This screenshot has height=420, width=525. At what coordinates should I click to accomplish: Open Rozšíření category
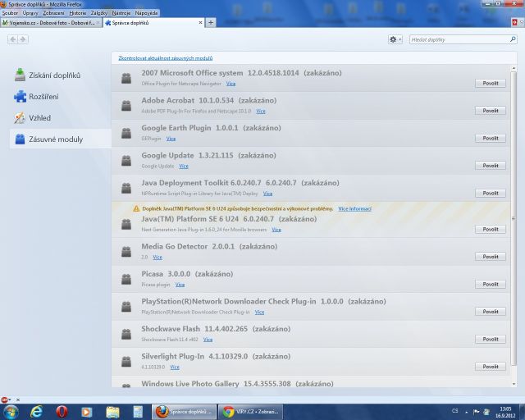[36, 97]
